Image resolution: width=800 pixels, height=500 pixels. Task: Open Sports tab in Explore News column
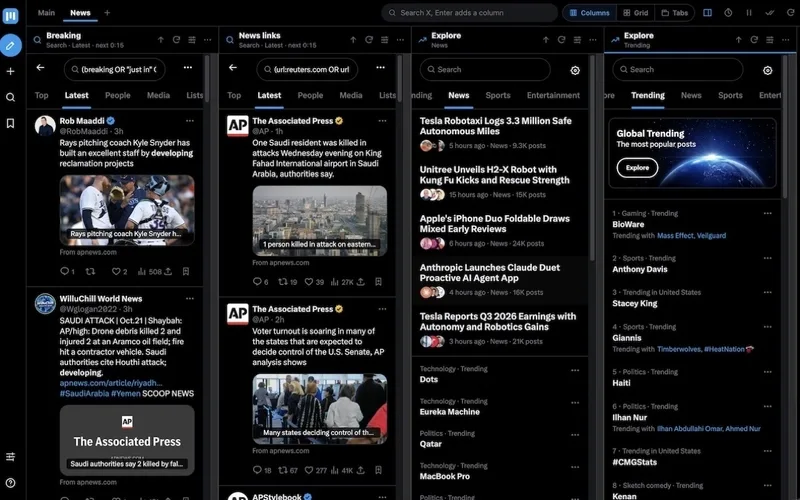click(x=498, y=95)
